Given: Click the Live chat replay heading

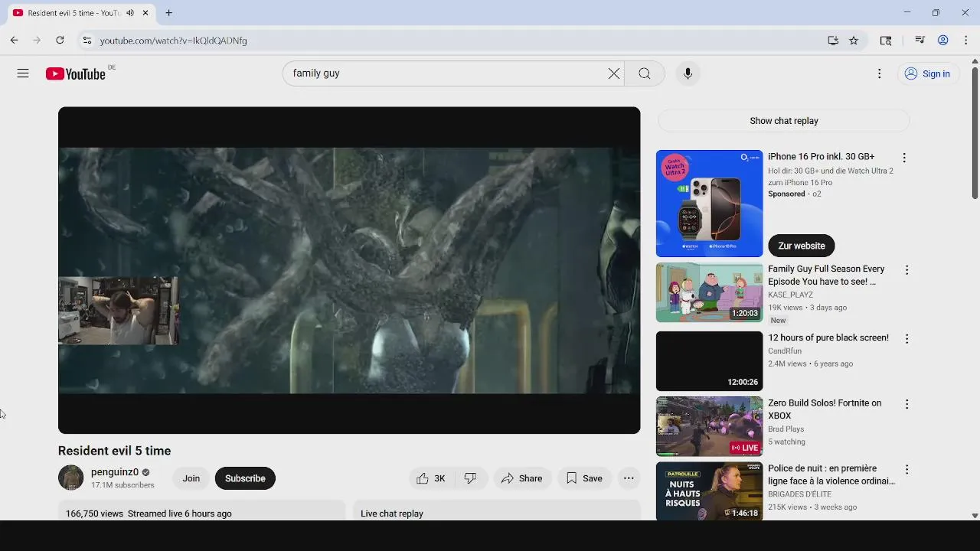Looking at the screenshot, I should tap(392, 514).
